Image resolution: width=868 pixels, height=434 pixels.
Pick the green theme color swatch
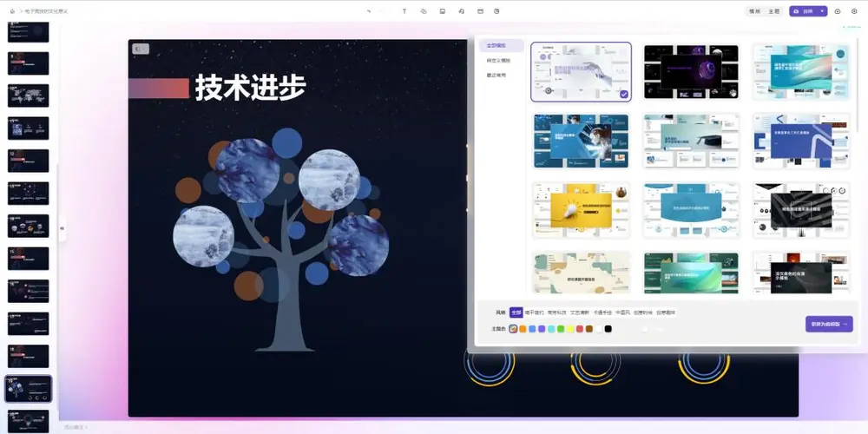[560, 329]
